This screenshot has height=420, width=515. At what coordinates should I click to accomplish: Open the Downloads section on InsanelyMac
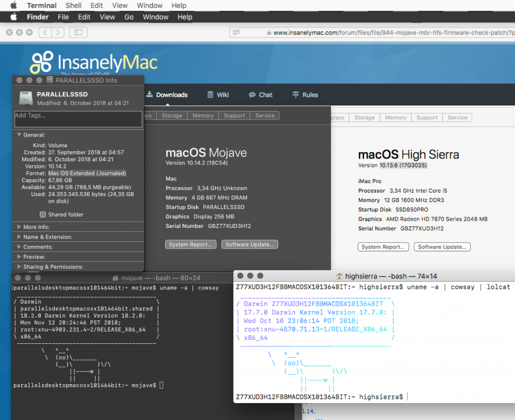[167, 95]
